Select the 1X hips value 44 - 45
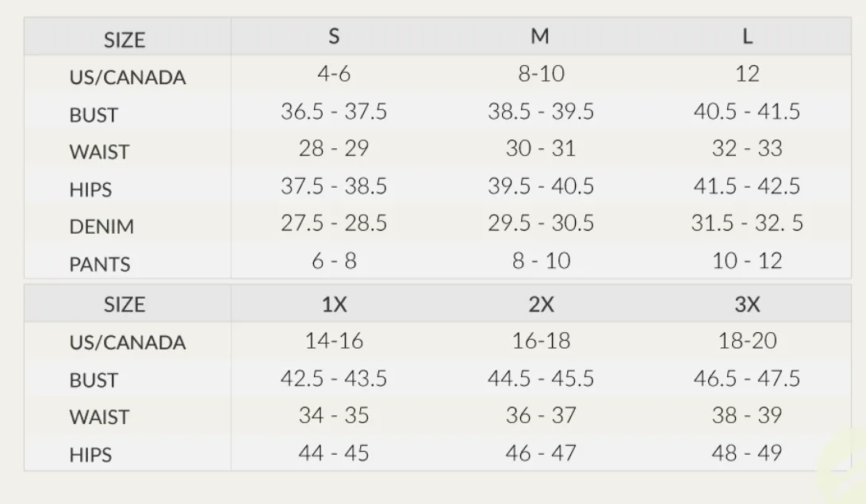Image resolution: width=866 pixels, height=504 pixels. click(x=334, y=453)
